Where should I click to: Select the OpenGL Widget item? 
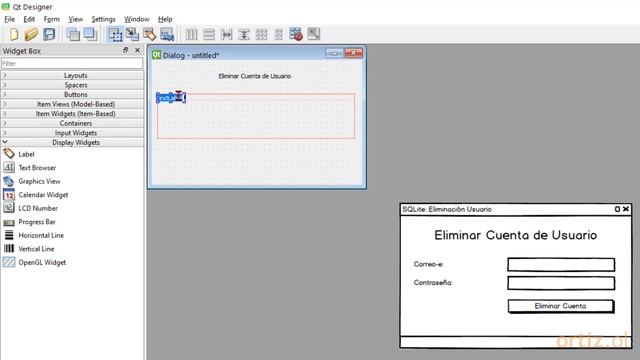click(42, 262)
